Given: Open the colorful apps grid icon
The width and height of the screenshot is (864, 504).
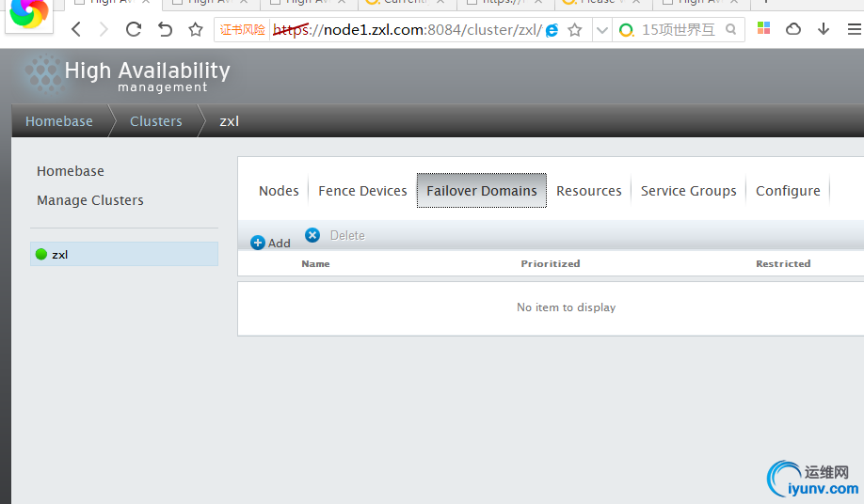Looking at the screenshot, I should click(x=763, y=28).
